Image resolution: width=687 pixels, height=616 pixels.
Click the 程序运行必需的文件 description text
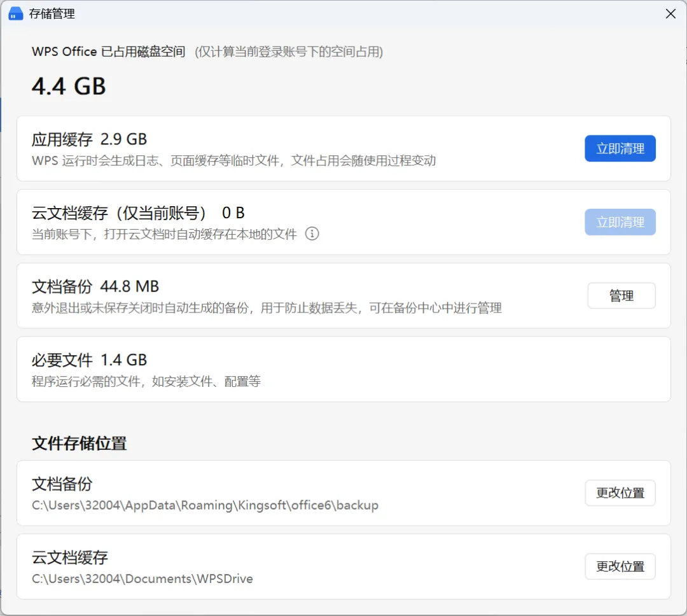[x=146, y=381]
